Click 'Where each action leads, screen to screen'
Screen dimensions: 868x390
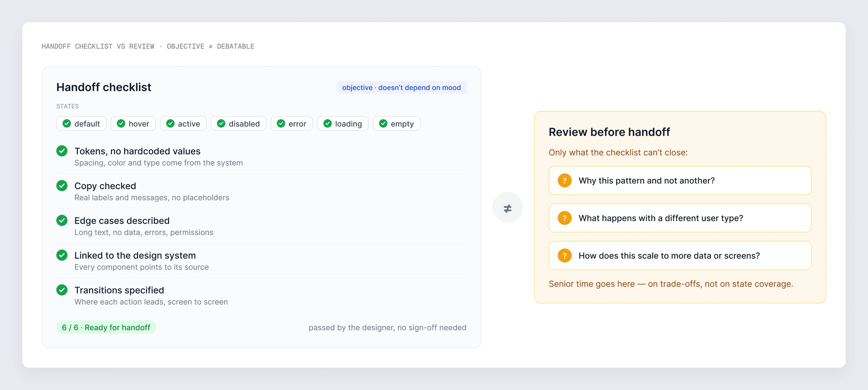(x=151, y=302)
